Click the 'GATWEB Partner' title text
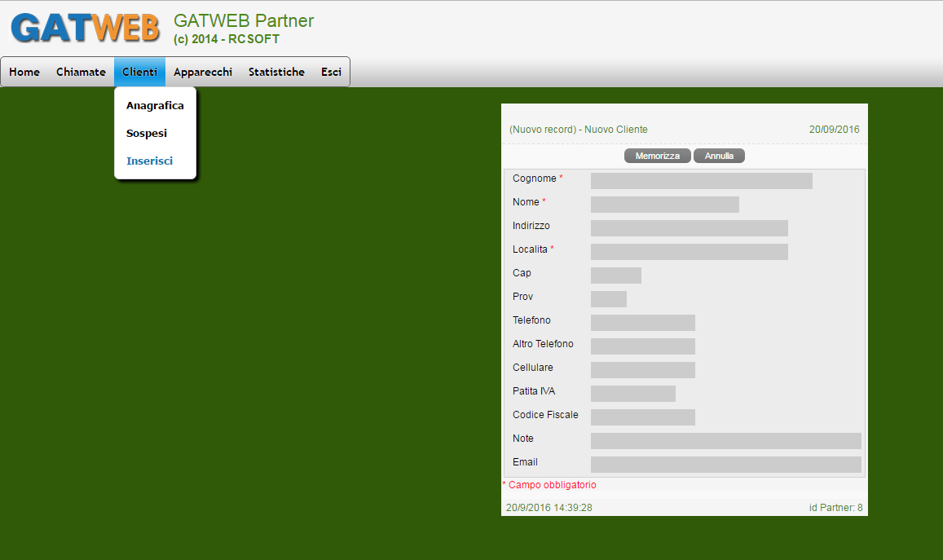The width and height of the screenshot is (943, 560). [x=244, y=21]
